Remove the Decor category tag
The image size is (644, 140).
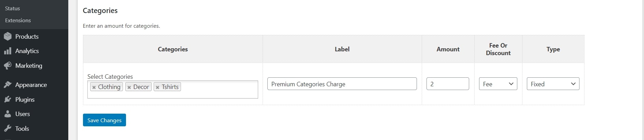pos(129,87)
